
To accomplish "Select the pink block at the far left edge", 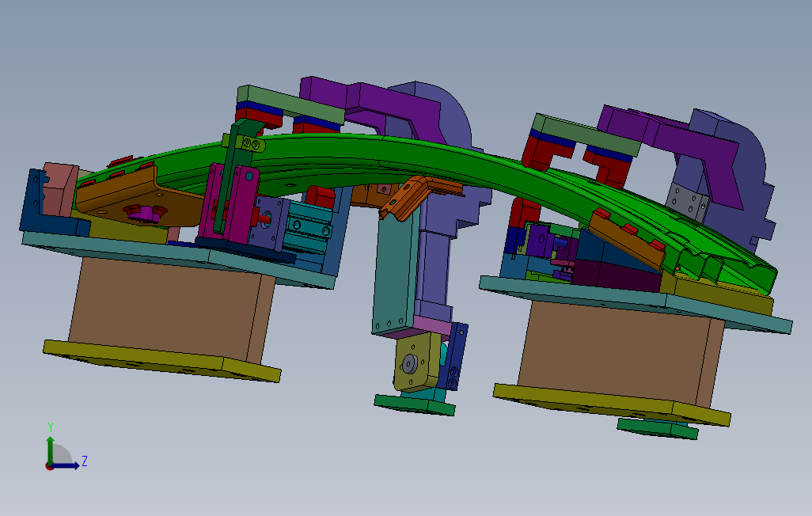I will [x=59, y=189].
